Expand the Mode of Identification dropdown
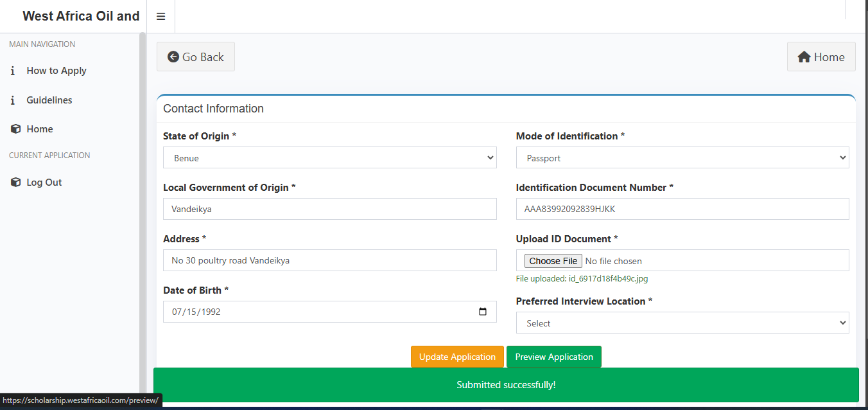The width and height of the screenshot is (868, 410). point(682,158)
